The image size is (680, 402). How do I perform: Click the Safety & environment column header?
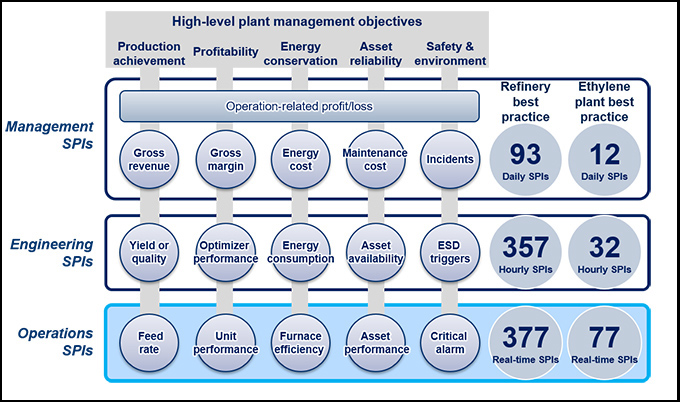pyautogui.click(x=451, y=53)
